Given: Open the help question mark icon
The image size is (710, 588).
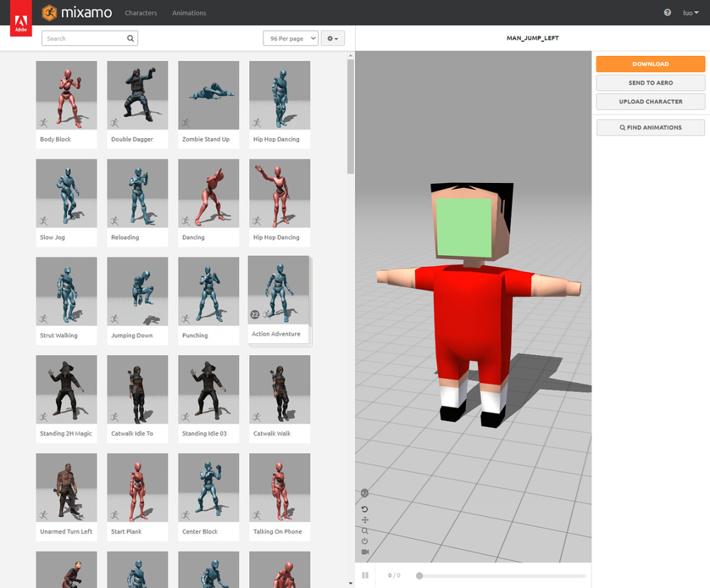Looking at the screenshot, I should (x=667, y=12).
